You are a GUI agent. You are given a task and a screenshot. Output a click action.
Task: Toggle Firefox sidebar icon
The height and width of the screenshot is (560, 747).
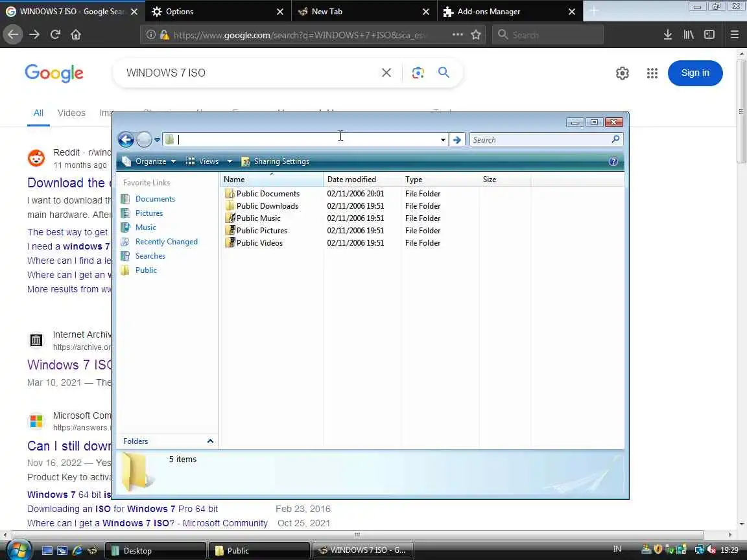click(709, 34)
